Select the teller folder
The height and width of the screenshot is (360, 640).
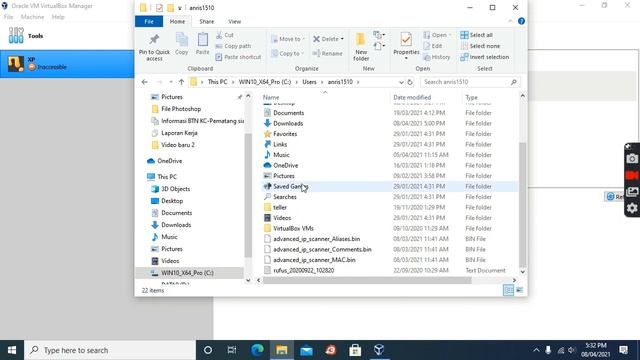click(390, 207)
